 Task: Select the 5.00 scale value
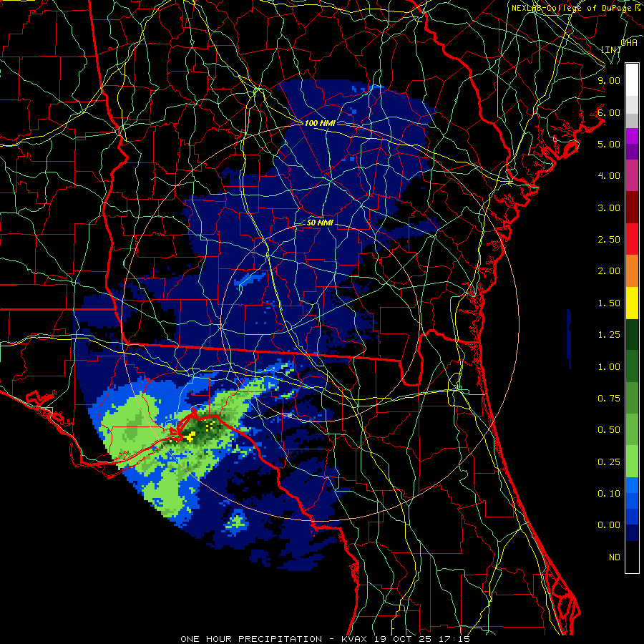tap(609, 144)
